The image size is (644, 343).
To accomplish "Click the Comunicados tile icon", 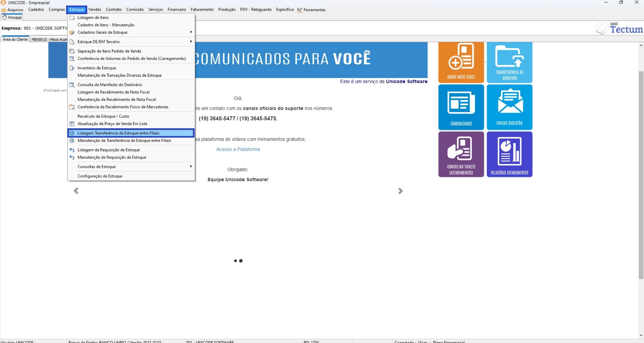I will point(461,103).
